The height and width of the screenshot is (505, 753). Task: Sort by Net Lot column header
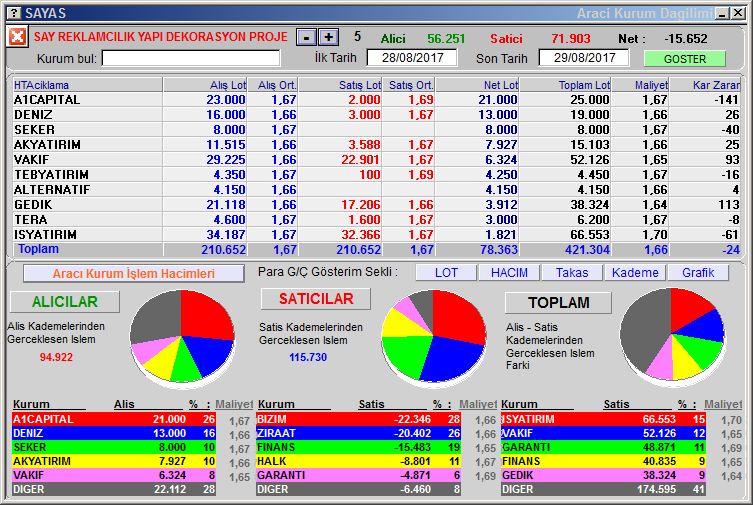point(477,85)
